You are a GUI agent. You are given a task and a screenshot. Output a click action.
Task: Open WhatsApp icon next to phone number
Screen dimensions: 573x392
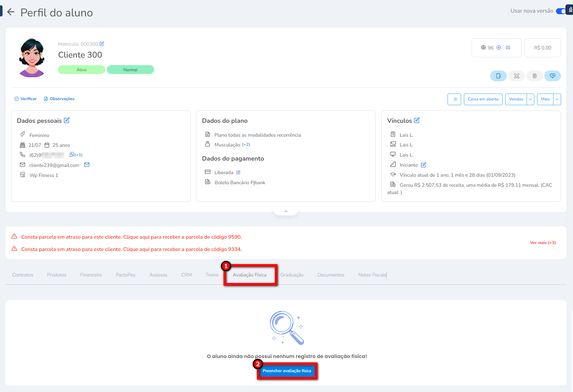click(x=72, y=155)
